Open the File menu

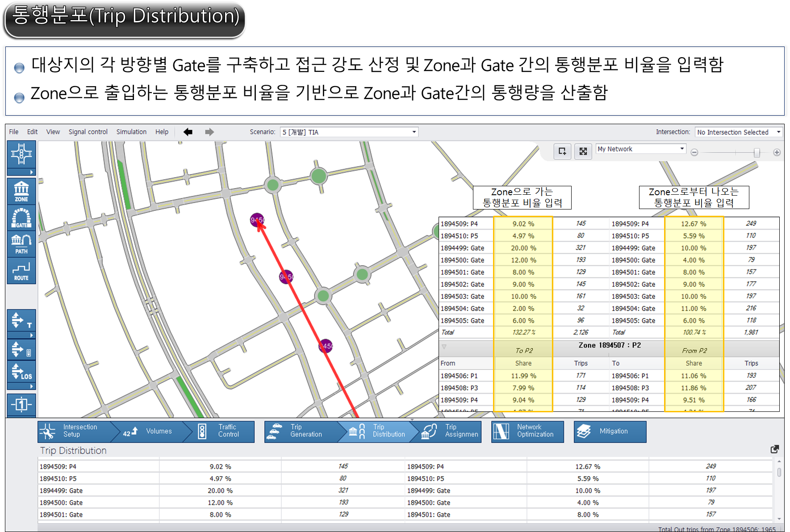coord(14,132)
